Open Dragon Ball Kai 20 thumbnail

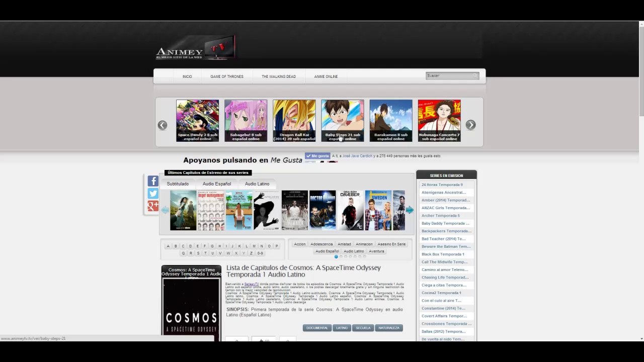point(294,121)
